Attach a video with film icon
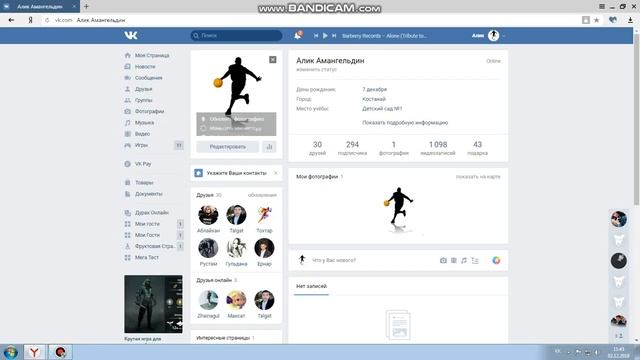640x360 pixels. (453, 260)
